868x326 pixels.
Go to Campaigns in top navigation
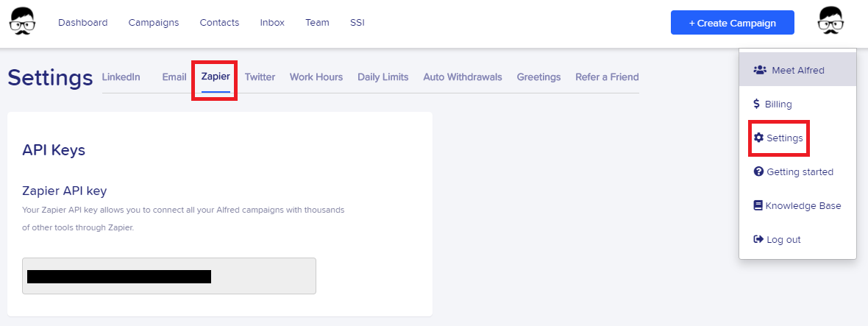click(x=154, y=23)
